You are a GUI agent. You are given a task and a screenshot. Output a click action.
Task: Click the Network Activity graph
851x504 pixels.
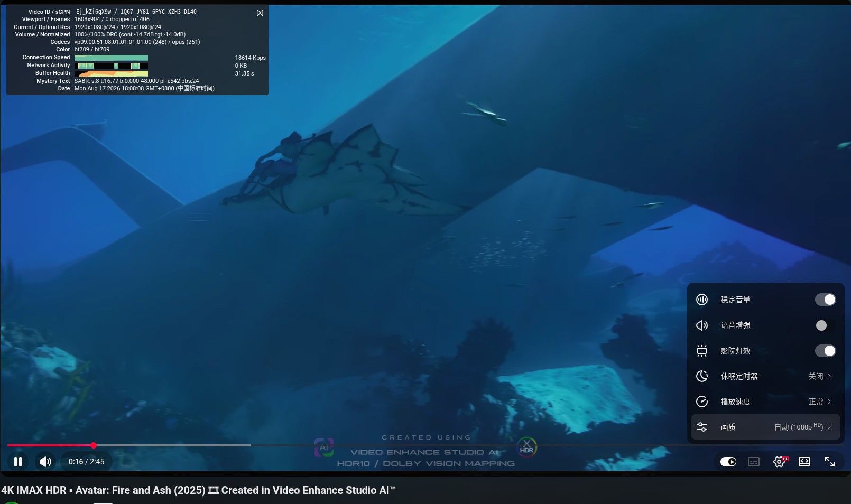(x=112, y=66)
